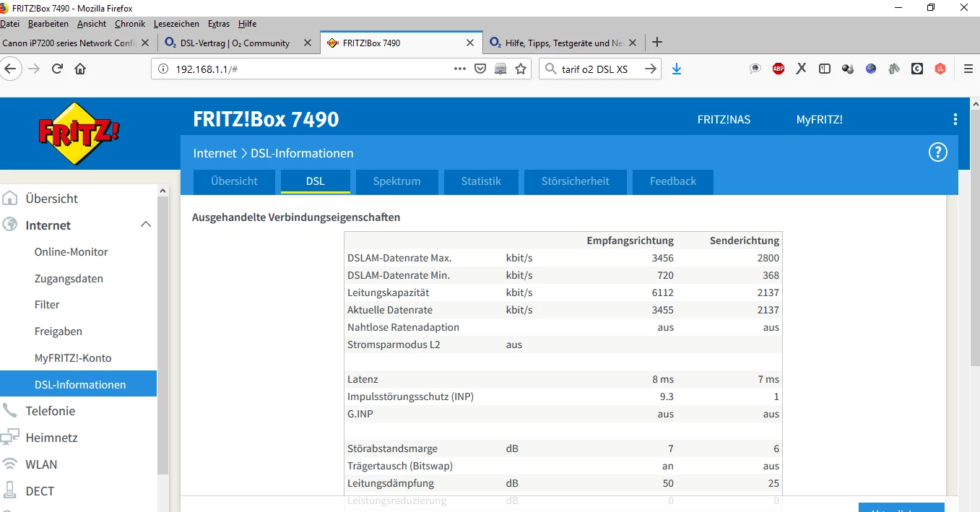Screen dimensions: 980x512
Task: Expand the Telefonie sidebar section
Action: click(50, 411)
